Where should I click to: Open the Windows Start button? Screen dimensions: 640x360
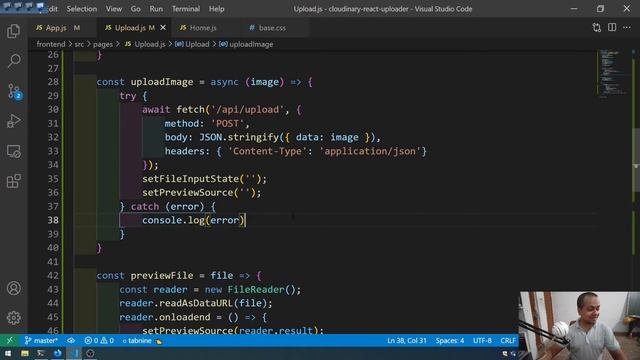[8, 353]
